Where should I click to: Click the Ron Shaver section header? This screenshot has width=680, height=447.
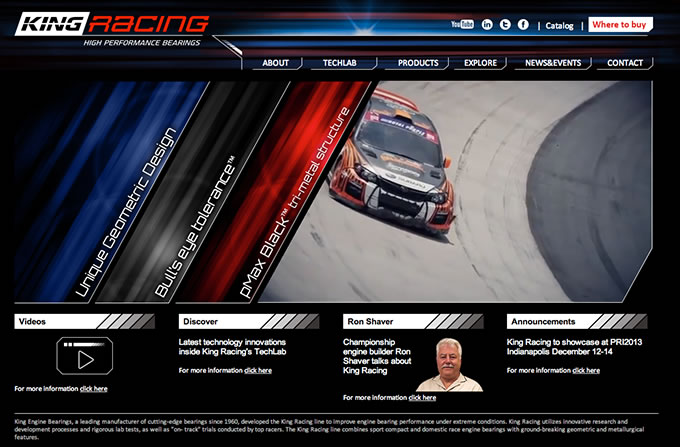tap(413, 322)
